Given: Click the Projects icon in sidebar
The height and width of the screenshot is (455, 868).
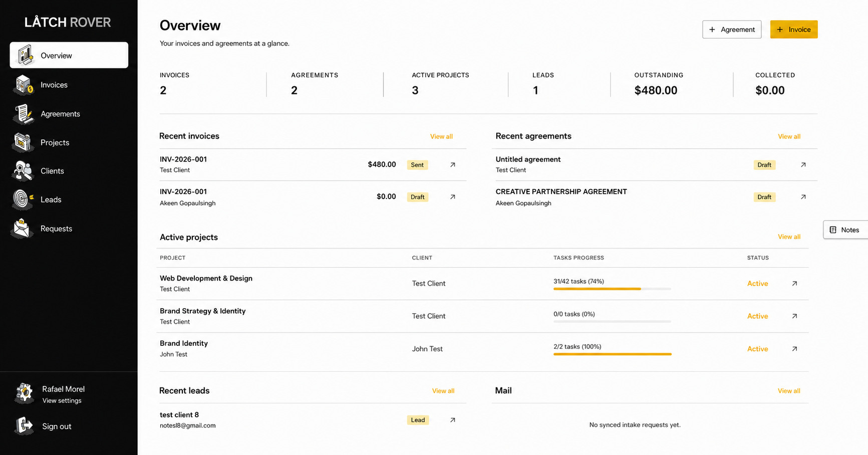Looking at the screenshot, I should (23, 142).
